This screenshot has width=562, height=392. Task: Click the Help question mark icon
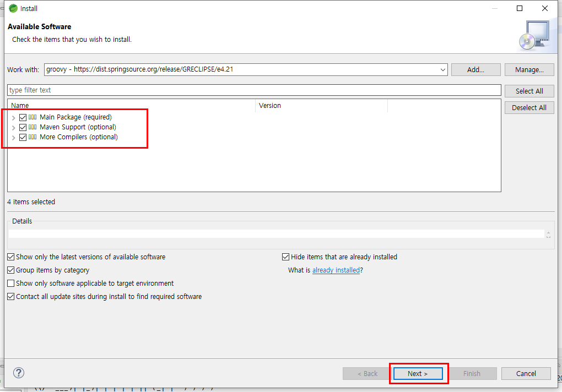(19, 373)
